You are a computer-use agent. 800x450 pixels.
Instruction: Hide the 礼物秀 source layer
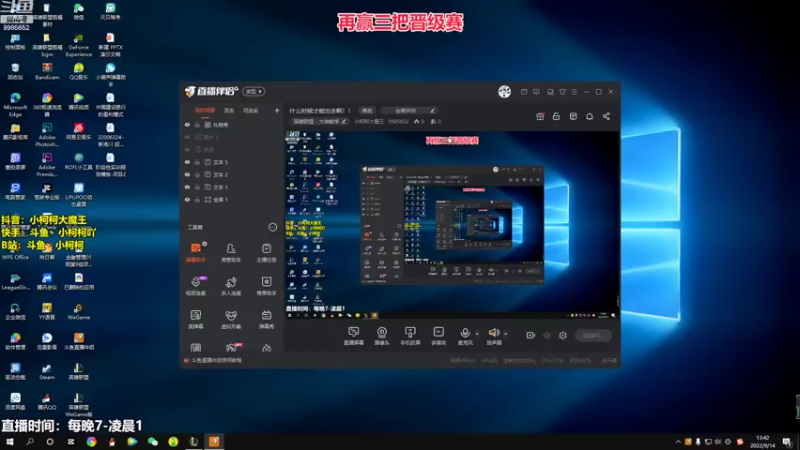click(187, 124)
